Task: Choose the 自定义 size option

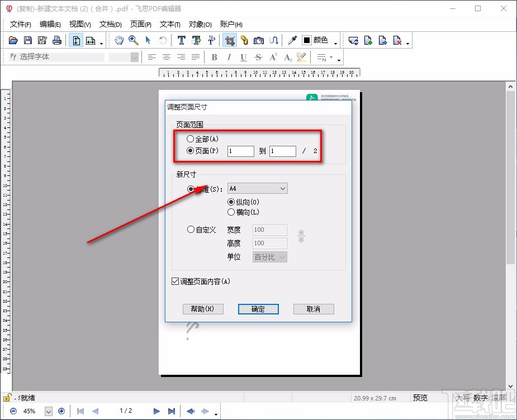Action: point(191,230)
